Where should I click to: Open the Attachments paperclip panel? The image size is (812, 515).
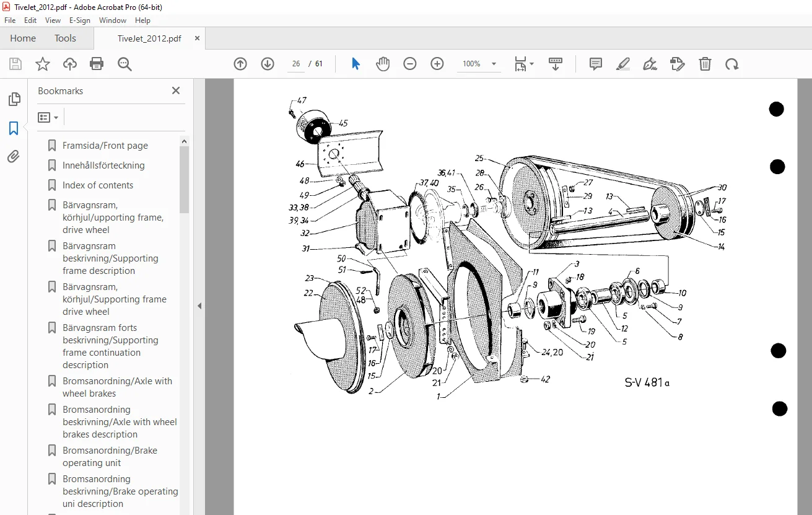point(14,157)
